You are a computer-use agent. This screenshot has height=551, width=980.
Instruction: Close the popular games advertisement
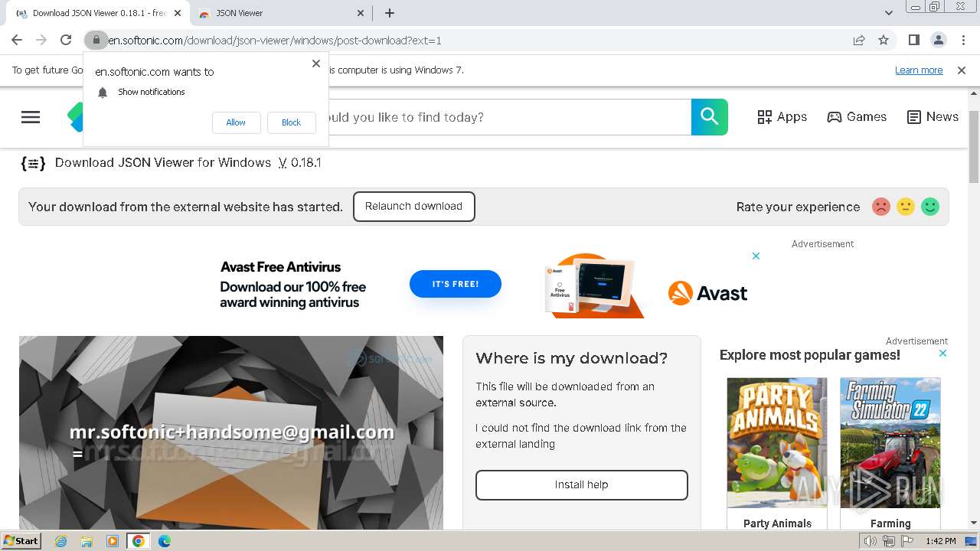click(x=942, y=354)
